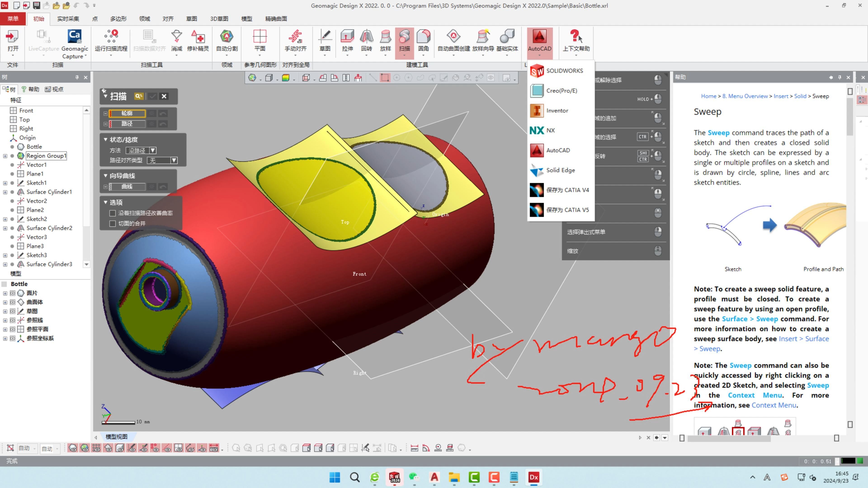Confirm the sweep with the checkmark button
Screen dimensions: 868x488
click(152, 96)
